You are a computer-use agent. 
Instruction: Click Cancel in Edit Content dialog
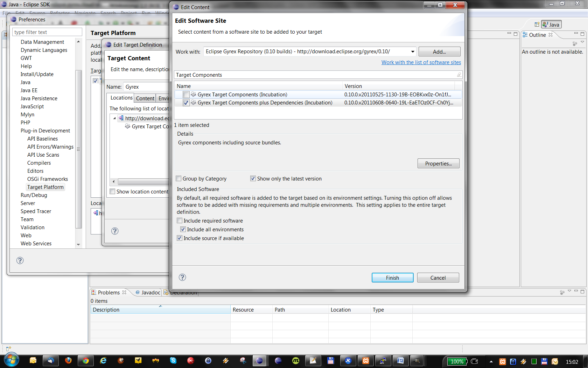438,278
